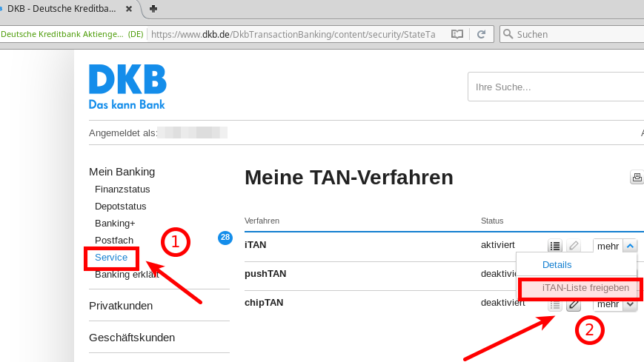The image size is (644, 362).
Task: Click the DKB logo
Action: point(127,87)
